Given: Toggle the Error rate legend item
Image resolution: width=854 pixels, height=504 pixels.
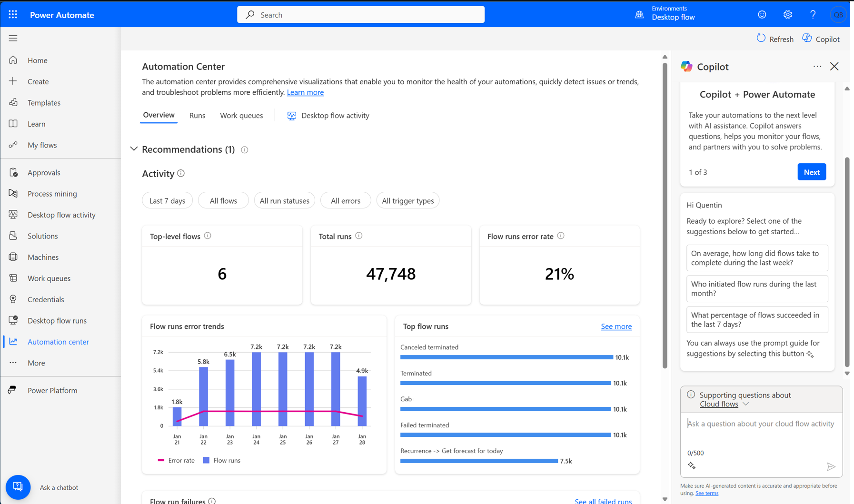Looking at the screenshot, I should (x=176, y=460).
